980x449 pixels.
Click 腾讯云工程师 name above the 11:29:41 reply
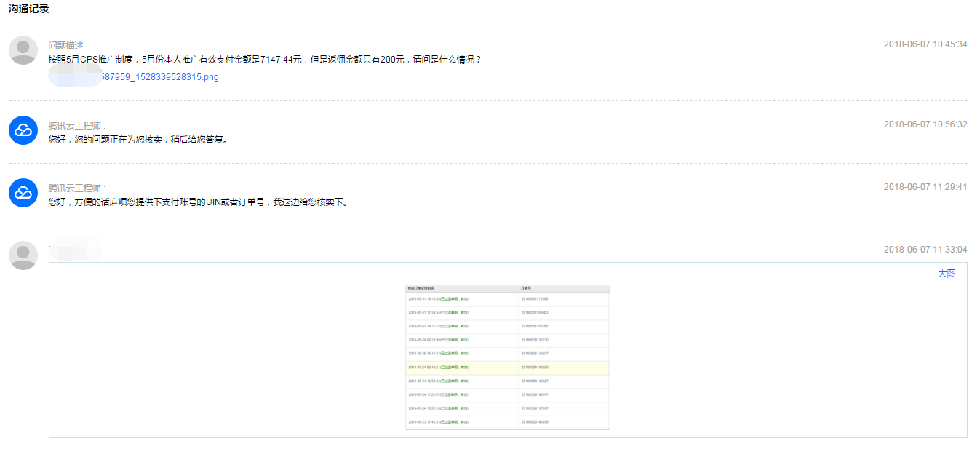76,188
